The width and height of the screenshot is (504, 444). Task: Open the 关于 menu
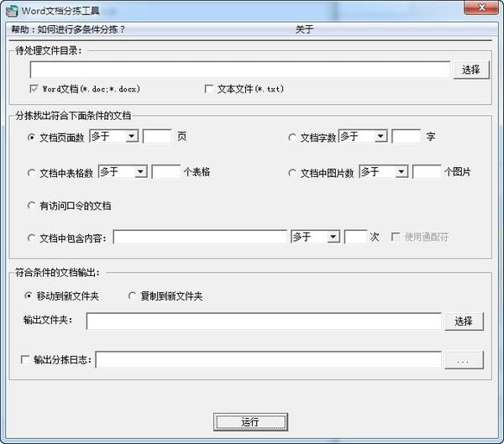pos(304,29)
